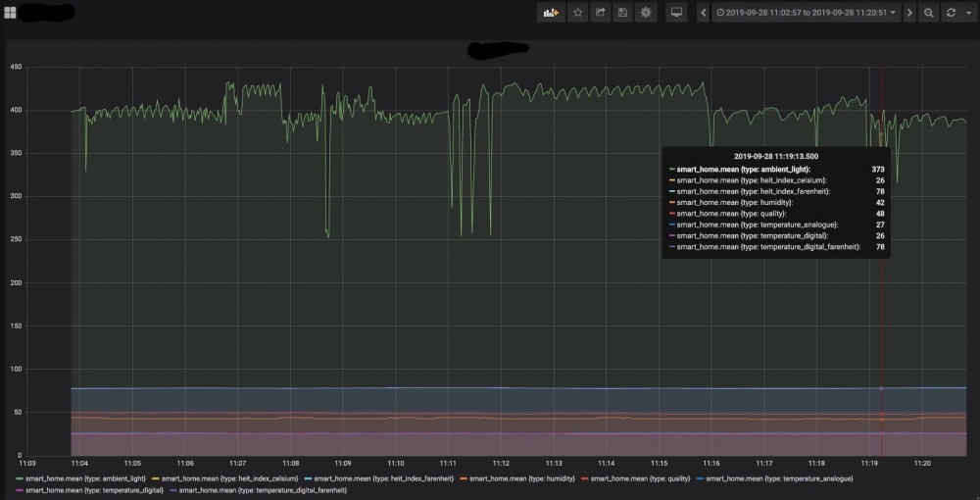Viewport: 980px width, 500px height.
Task: Open the Grafana apps grid menu
Action: tap(10, 13)
